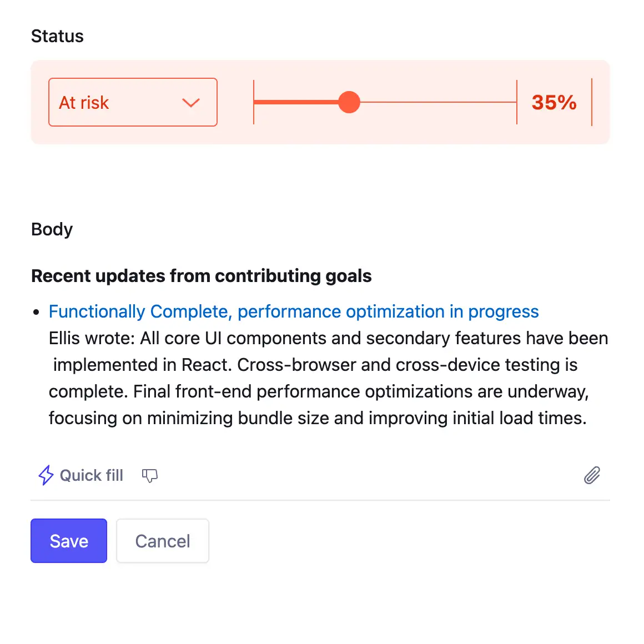Expand the status selector showing At risk
The height and width of the screenshot is (644, 644).
[x=133, y=102]
